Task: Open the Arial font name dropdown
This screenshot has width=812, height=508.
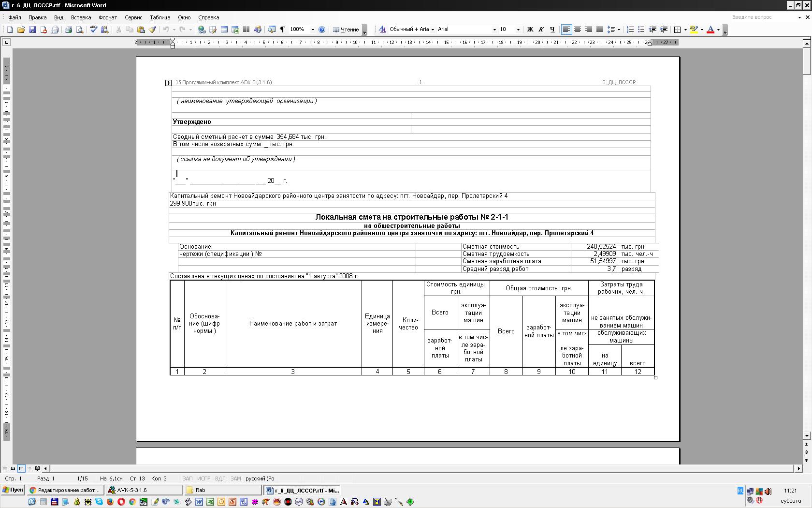Action: (x=494, y=30)
